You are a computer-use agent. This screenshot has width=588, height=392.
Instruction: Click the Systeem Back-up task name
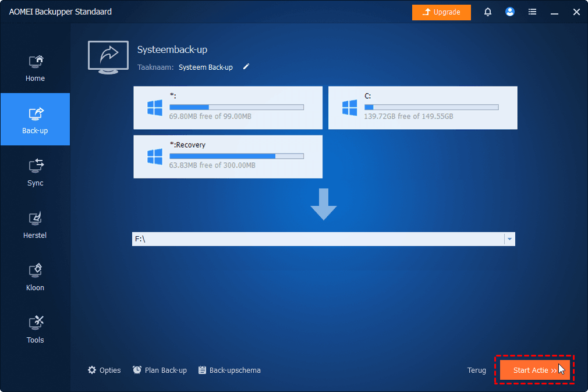206,67
